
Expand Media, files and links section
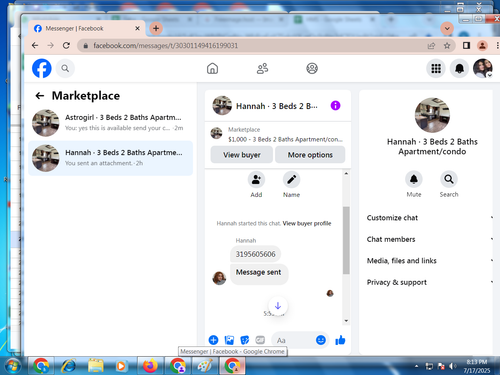430,261
